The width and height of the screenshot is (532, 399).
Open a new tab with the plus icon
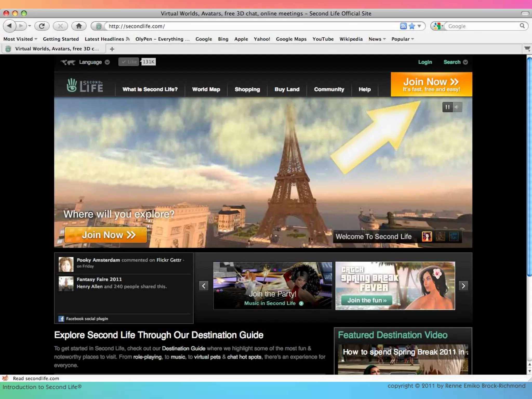(112, 49)
